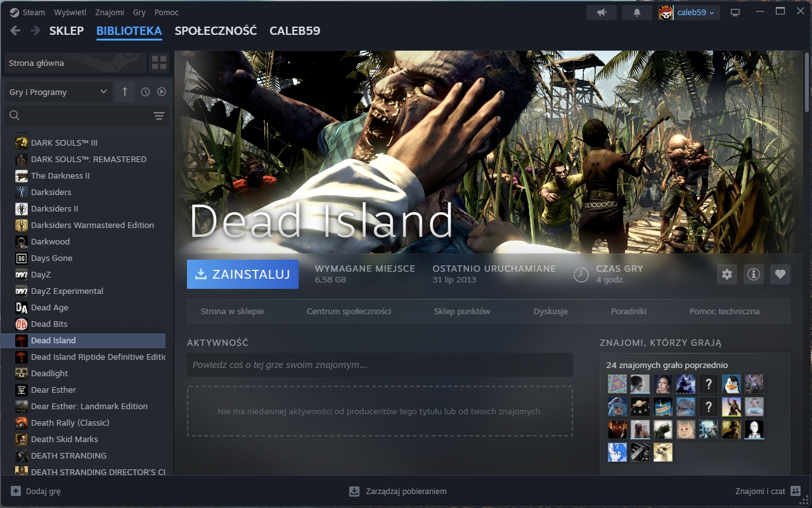Go to SPOŁECZNOŚĆ tab
This screenshot has height=508, width=812.
coord(216,30)
